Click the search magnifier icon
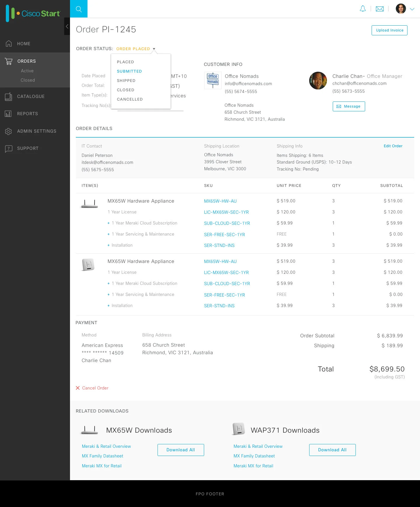 (78, 9)
